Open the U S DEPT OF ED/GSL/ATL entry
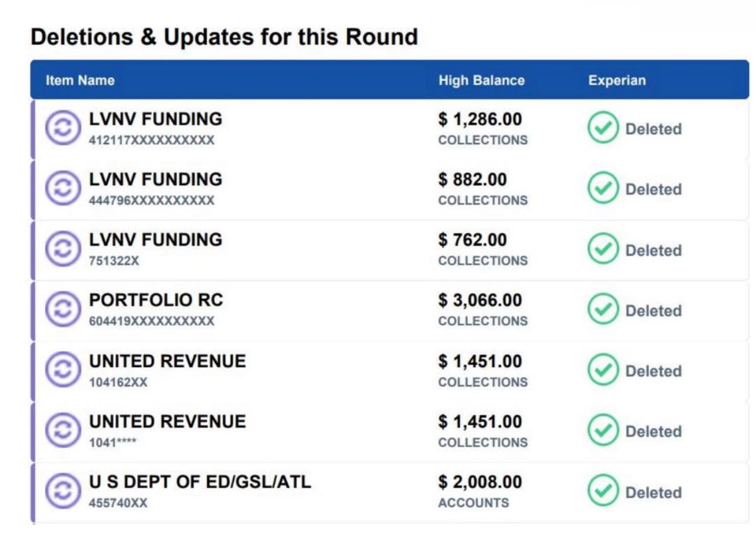Image resolution: width=756 pixels, height=559 pixels. (x=200, y=483)
